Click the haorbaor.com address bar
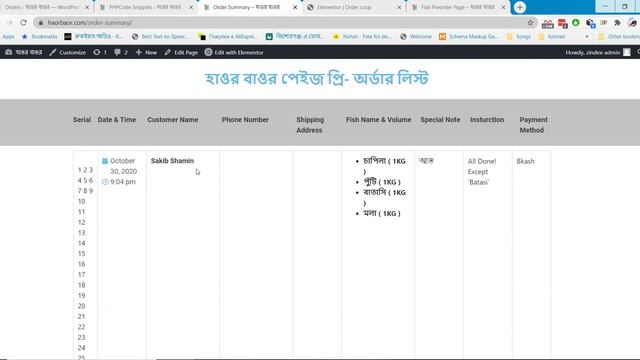640x360 pixels. point(282,23)
